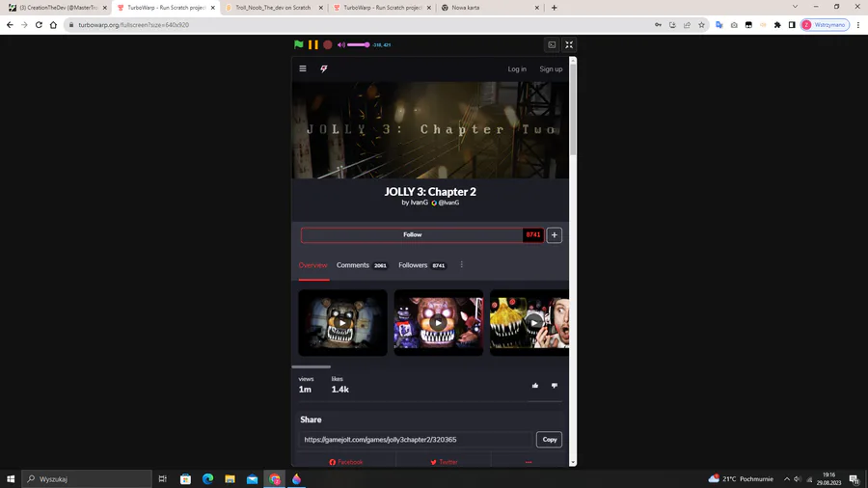Screen dimensions: 868x488
Task: Switch to Troll_Noob_The_dev on Scratch tab
Action: pyautogui.click(x=273, y=8)
